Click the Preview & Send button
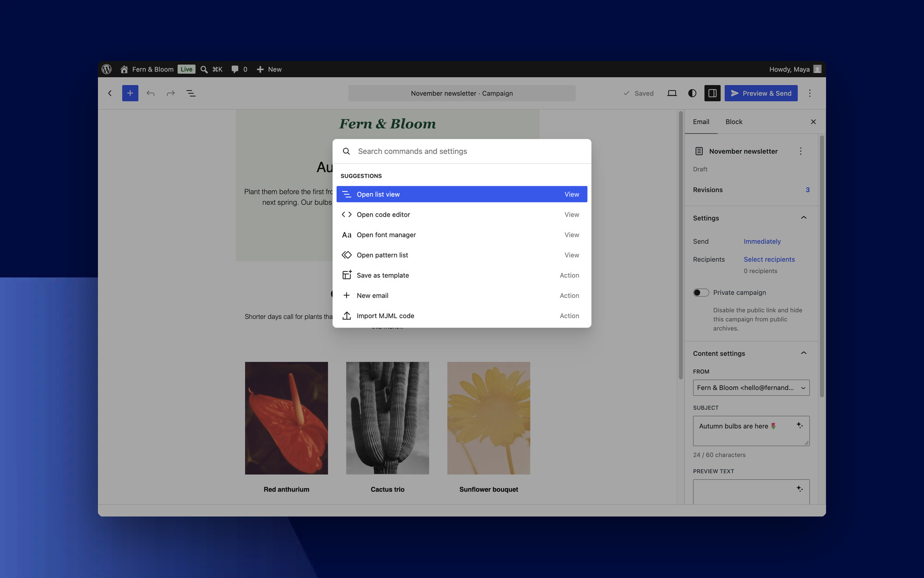The height and width of the screenshot is (578, 924). point(761,93)
